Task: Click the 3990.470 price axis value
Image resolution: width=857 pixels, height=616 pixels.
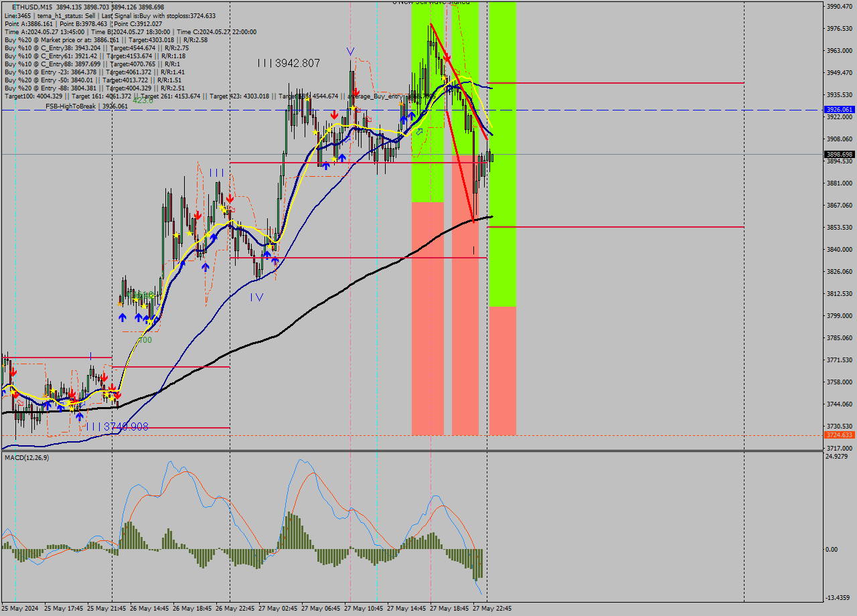Action: pyautogui.click(x=840, y=6)
